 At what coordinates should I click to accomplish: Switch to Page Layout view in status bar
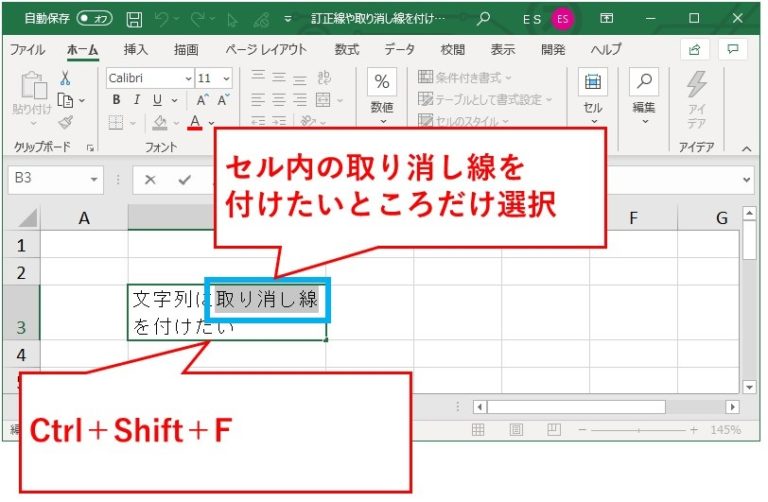pyautogui.click(x=514, y=429)
